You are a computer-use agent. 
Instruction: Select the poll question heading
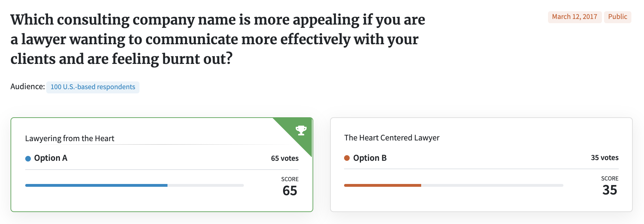[217, 39]
